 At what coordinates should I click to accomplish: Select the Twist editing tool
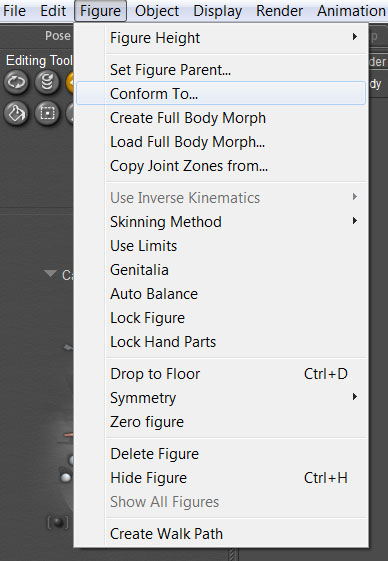tap(47, 83)
